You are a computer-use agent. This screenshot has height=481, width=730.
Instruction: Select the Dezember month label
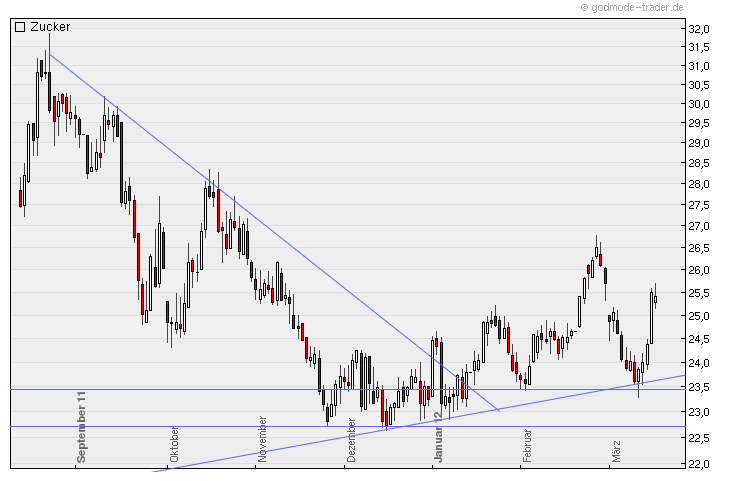tap(351, 440)
